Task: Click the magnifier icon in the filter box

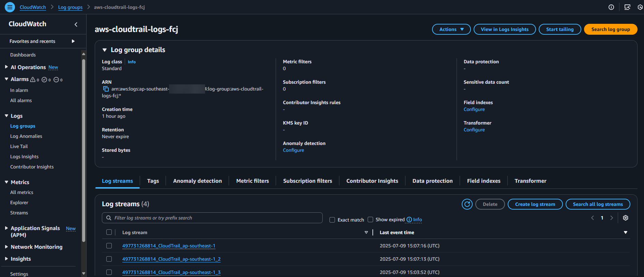Action: [109, 218]
